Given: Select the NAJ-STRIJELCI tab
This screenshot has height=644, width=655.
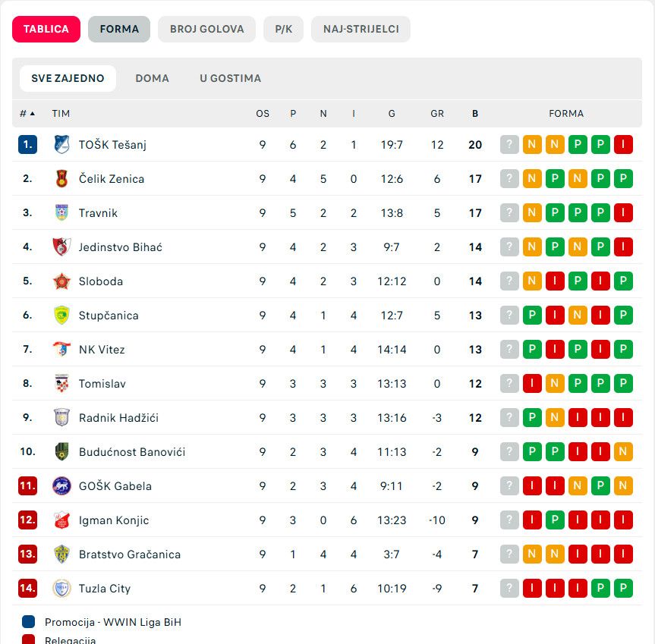Looking at the screenshot, I should tap(361, 29).
